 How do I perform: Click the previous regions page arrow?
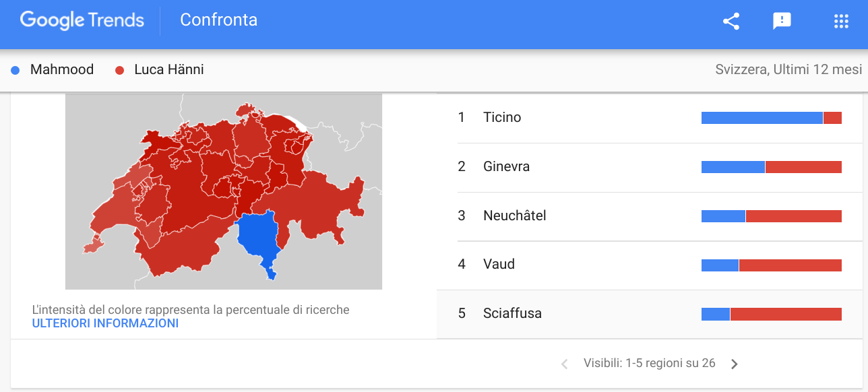coord(565,364)
